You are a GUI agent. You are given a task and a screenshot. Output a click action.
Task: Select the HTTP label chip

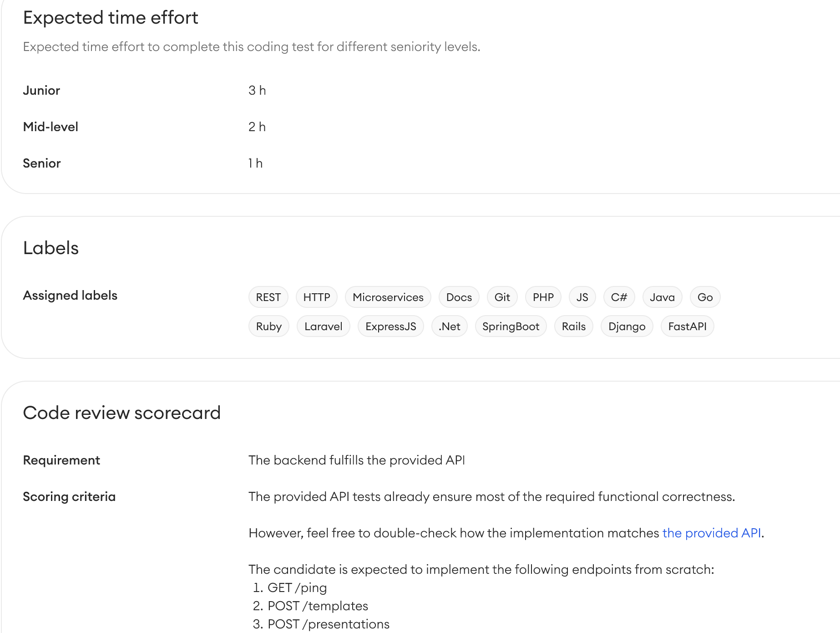317,297
